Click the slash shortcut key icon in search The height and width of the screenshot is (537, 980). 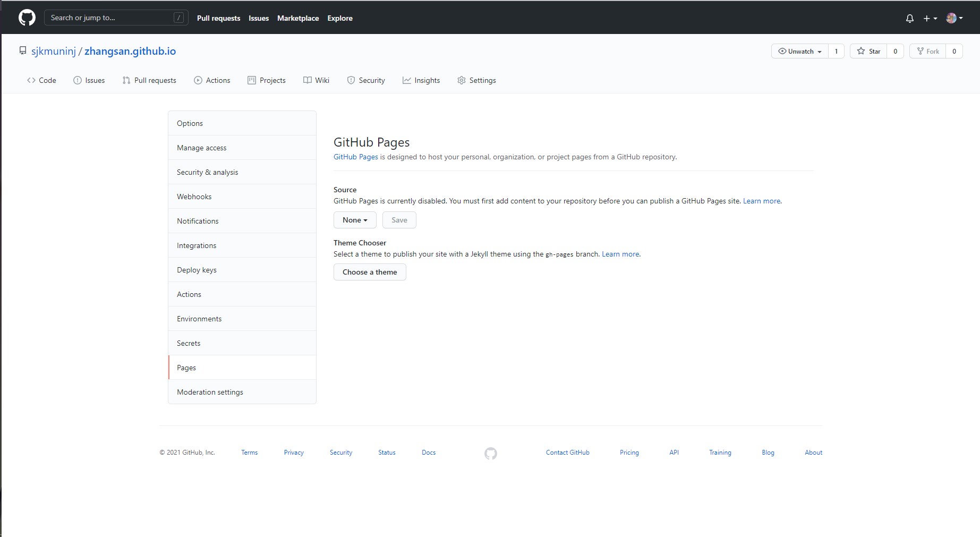(x=179, y=18)
